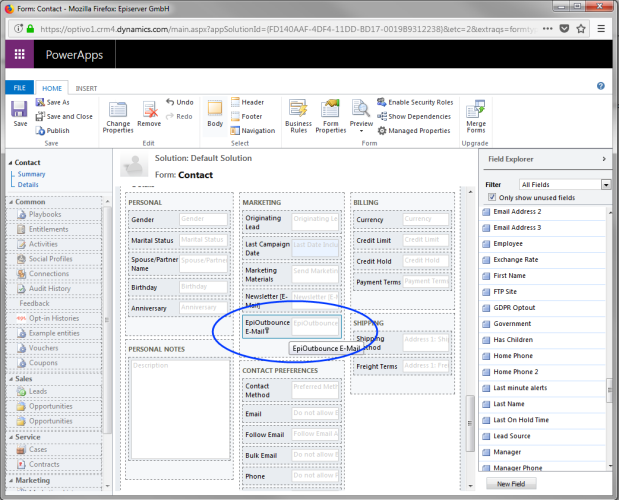Open the Summary link under Contact
Screen dimensions: 619x500
[x=31, y=174]
